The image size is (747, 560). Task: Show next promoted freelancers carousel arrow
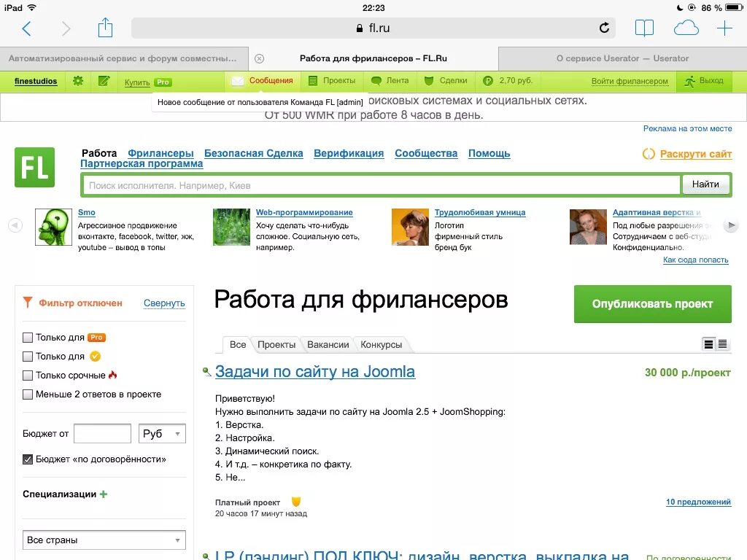coord(729,225)
